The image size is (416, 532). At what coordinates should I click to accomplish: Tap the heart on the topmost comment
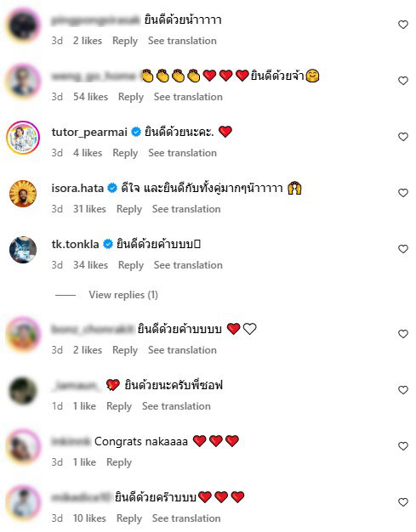[402, 25]
